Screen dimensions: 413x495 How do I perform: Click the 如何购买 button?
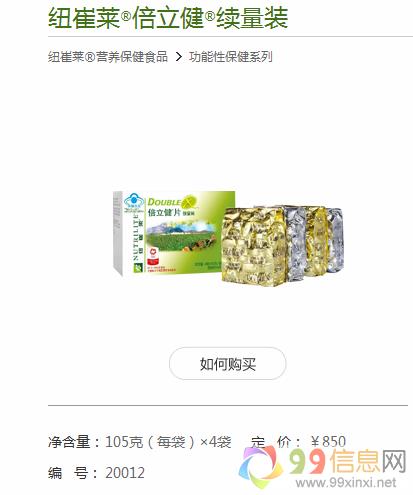coord(227,363)
